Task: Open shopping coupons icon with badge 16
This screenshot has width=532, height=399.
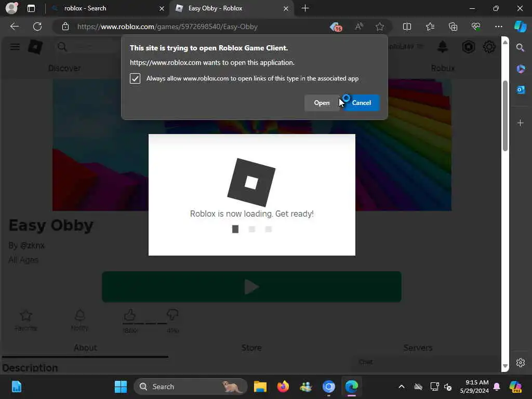Action: [336, 26]
